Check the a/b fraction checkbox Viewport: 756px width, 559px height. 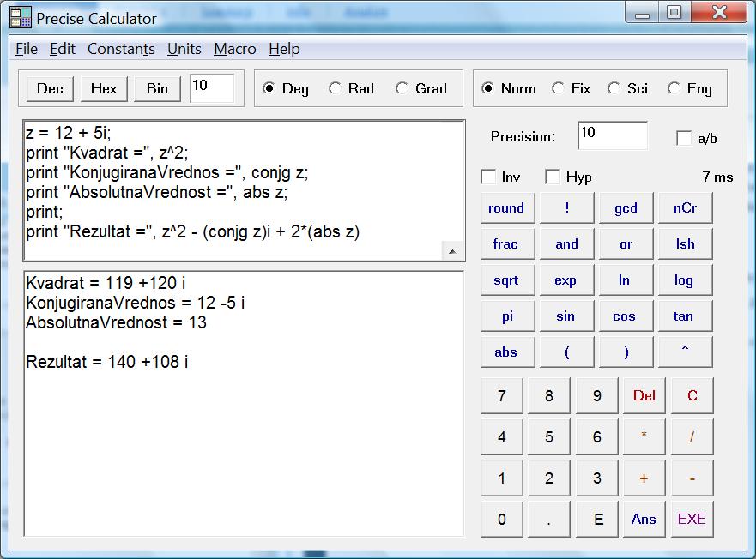[x=684, y=138]
